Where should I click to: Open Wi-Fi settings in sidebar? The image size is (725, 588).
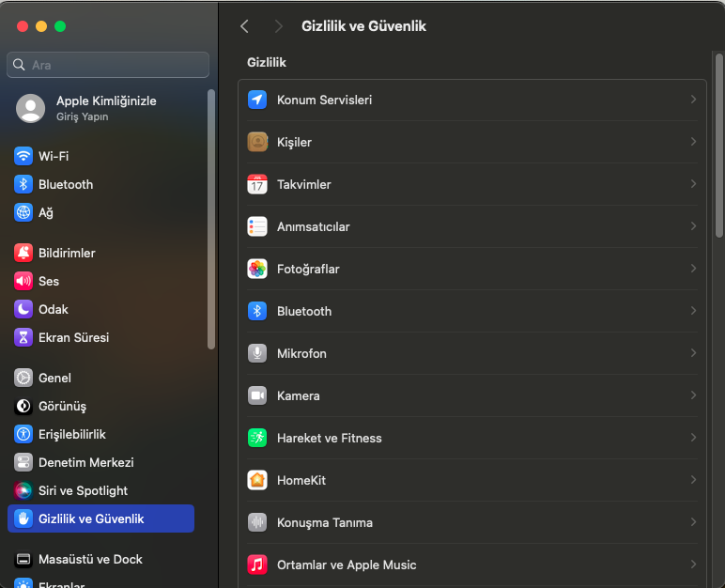coord(53,156)
